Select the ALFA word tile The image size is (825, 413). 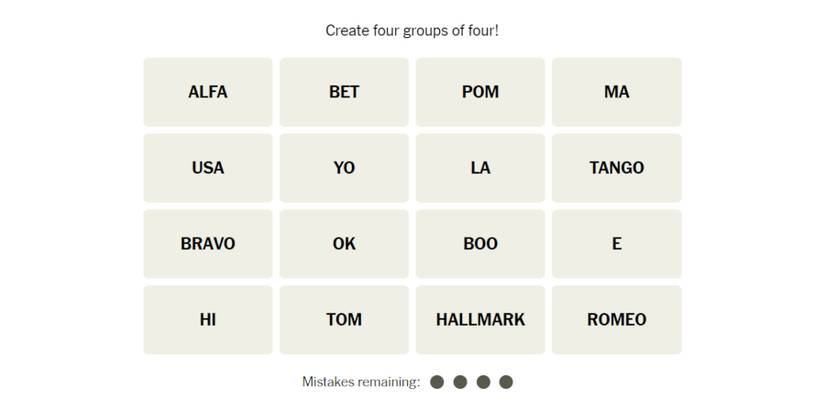208,92
